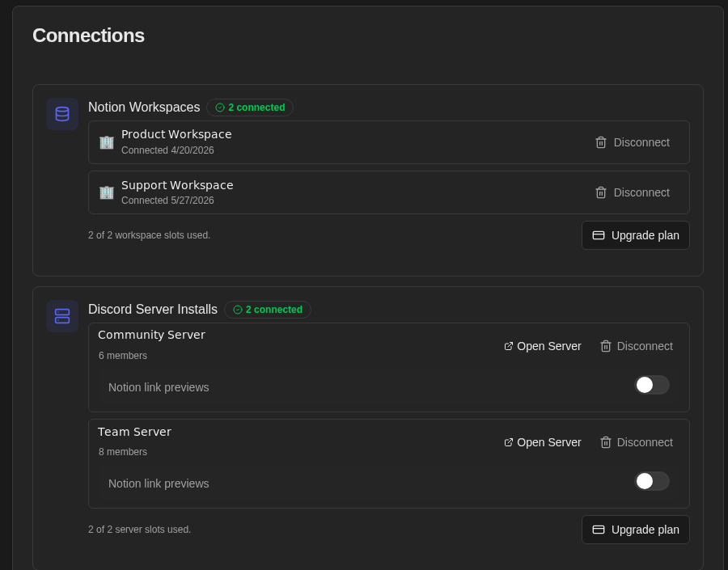
Task: Disconnect the Team Server
Action: coord(637,442)
